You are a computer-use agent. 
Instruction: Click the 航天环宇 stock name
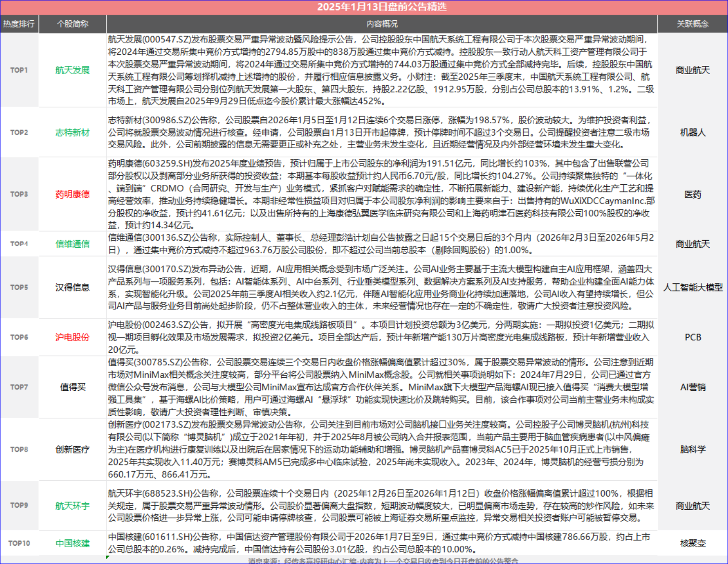72,506
